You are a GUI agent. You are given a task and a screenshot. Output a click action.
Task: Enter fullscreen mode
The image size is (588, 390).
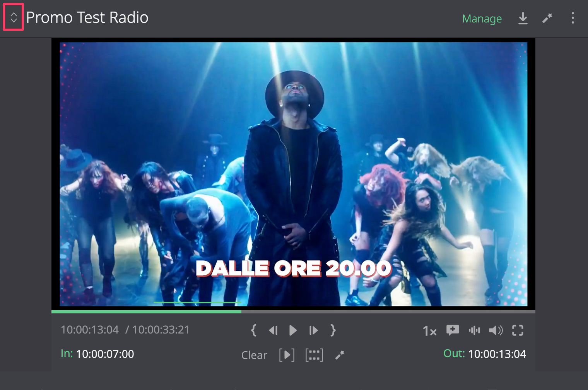click(x=518, y=330)
